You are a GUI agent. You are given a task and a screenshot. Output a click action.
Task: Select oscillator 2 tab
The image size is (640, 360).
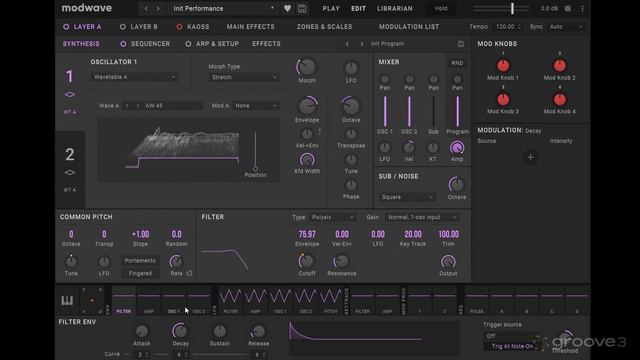coord(70,169)
